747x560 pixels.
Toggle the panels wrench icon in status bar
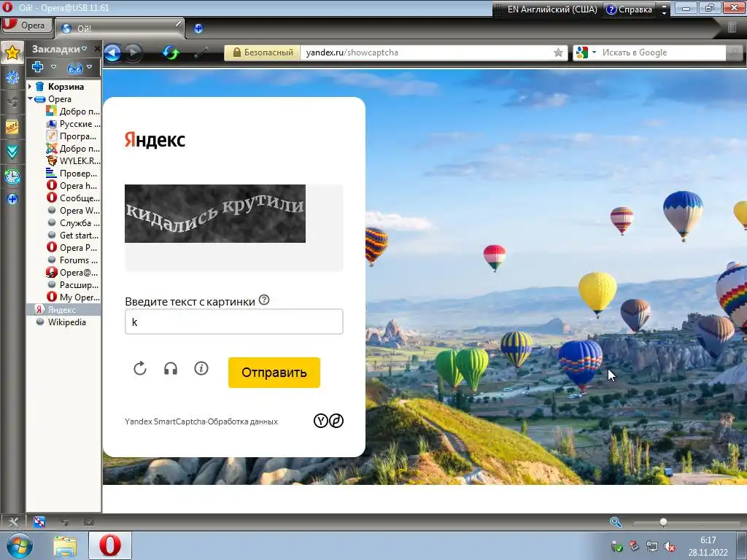coord(13,522)
